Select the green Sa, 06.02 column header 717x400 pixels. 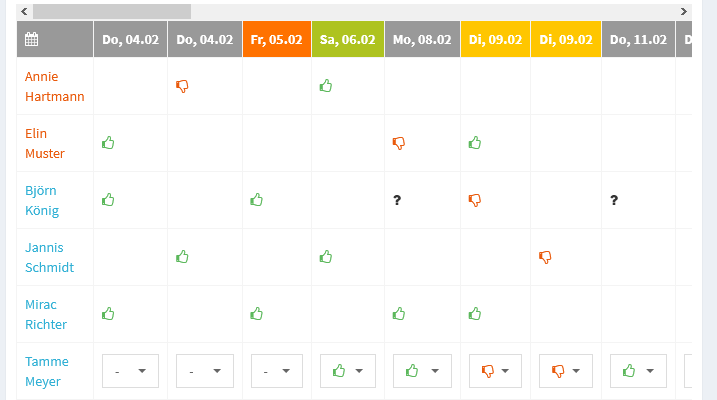pyautogui.click(x=348, y=39)
